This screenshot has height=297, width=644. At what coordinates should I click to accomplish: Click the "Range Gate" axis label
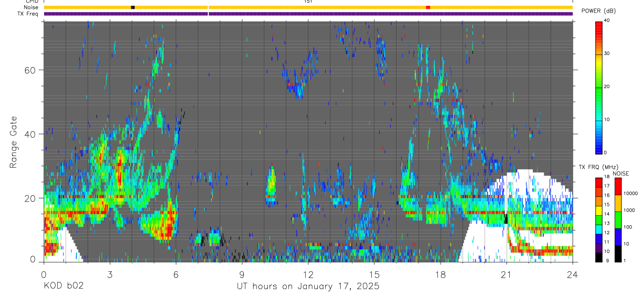pyautogui.click(x=14, y=142)
